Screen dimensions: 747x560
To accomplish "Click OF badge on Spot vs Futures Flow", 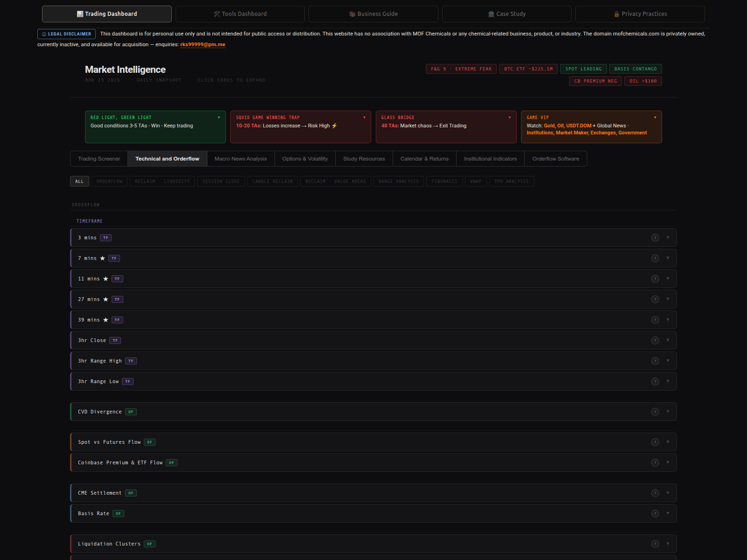I will [x=149, y=442].
